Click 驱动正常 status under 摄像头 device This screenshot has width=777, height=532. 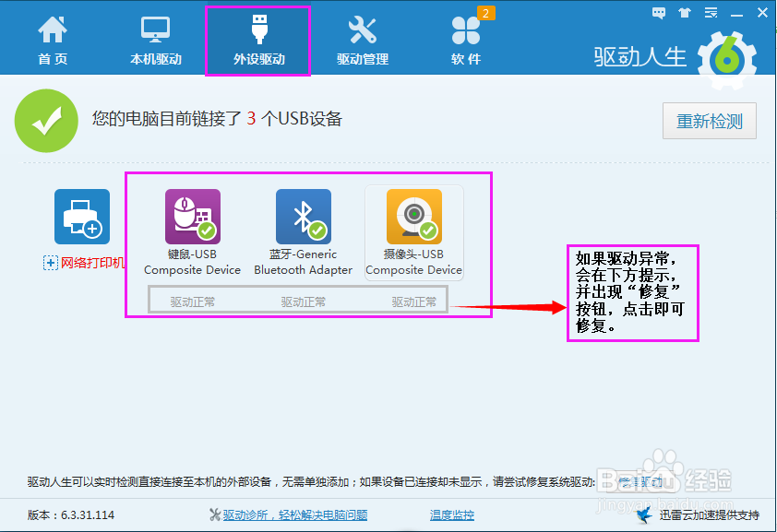[x=413, y=301]
